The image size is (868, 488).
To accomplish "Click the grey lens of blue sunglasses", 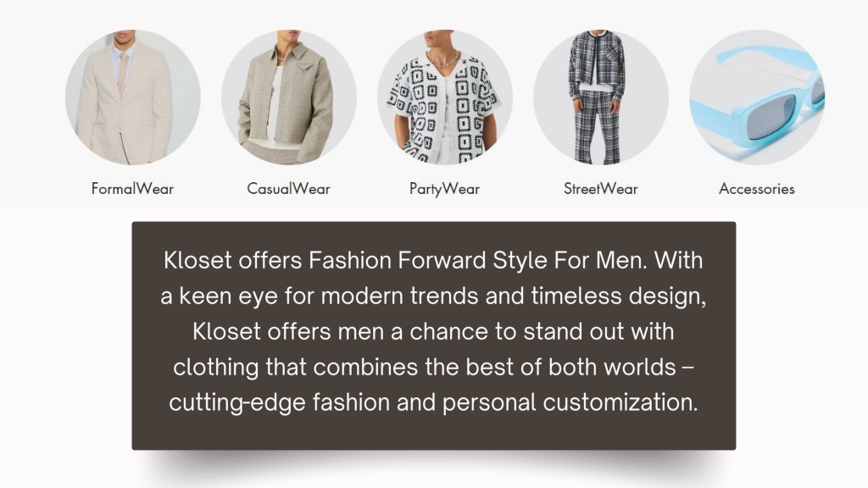I will [770, 117].
